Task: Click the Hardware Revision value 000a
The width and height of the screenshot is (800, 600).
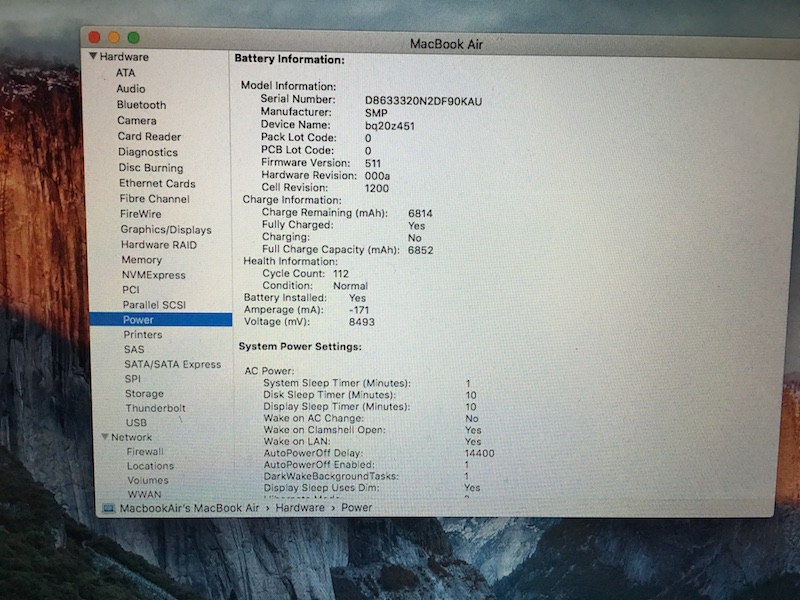Action: [x=378, y=176]
